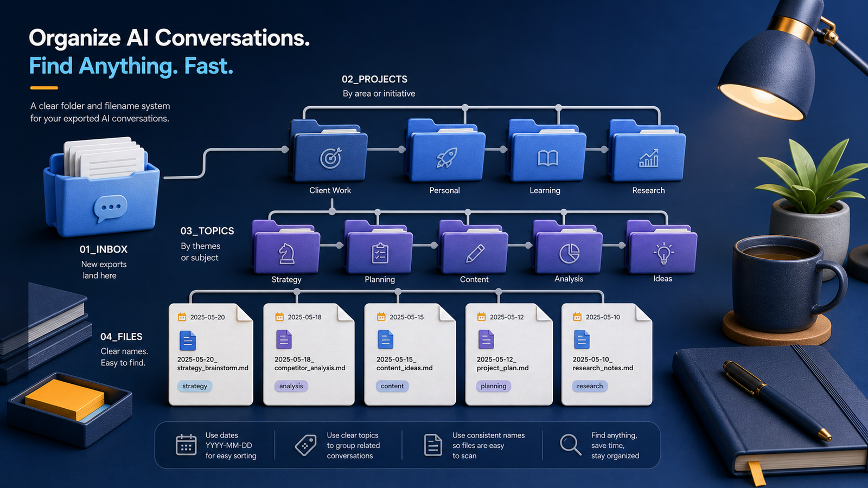
Task: Click the Ideas folder label
Action: tap(662, 279)
